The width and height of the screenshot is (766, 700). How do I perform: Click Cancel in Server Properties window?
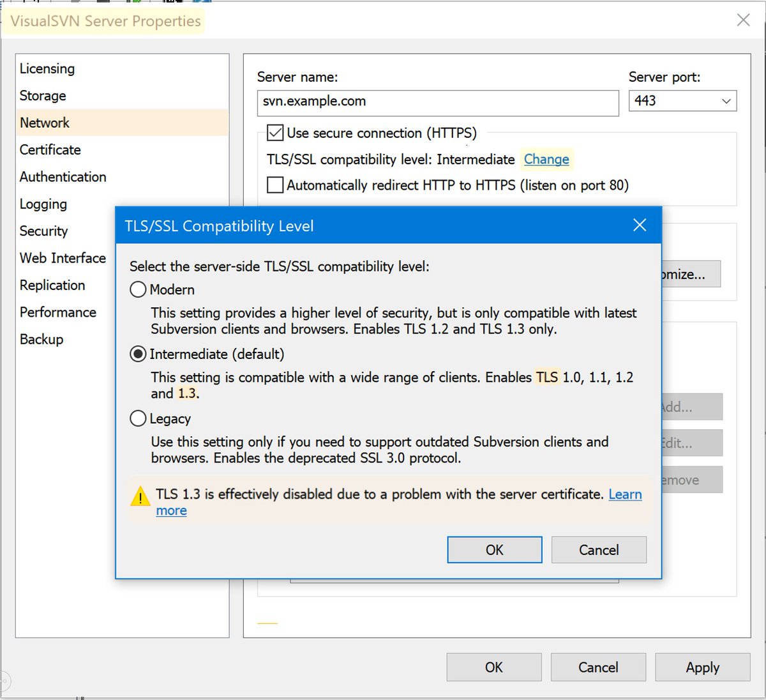point(598,667)
